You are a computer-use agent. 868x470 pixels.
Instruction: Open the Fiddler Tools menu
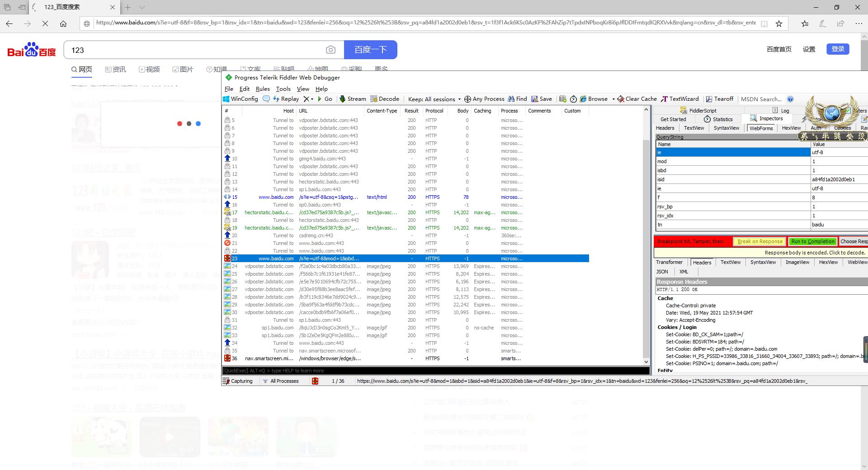click(x=283, y=89)
